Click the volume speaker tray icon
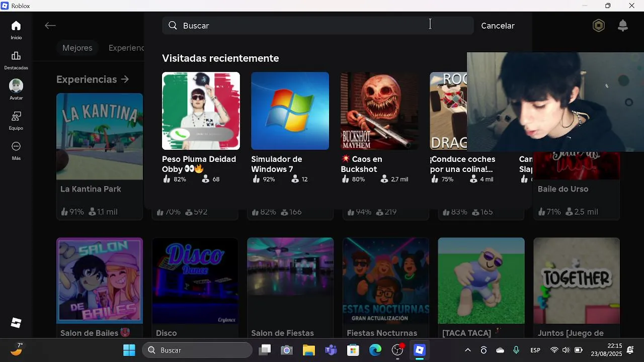Viewport: 644px width, 362px height. (x=566, y=350)
